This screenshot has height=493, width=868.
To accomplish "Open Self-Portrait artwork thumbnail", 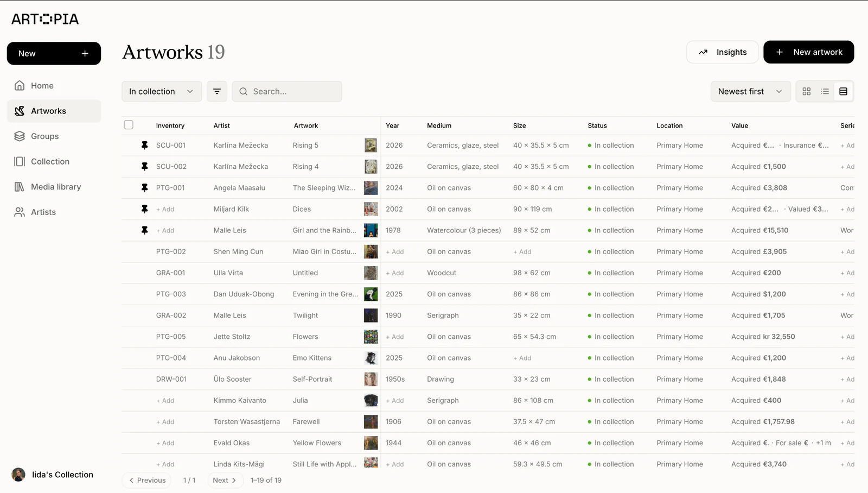I will pyautogui.click(x=371, y=379).
